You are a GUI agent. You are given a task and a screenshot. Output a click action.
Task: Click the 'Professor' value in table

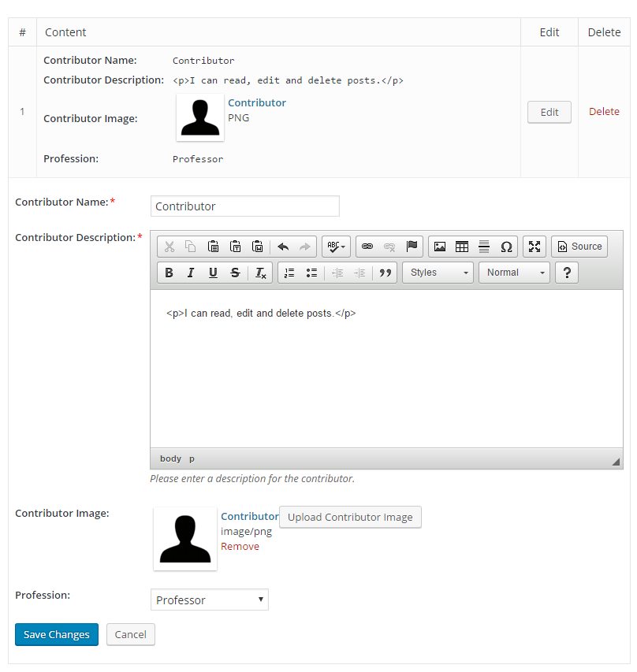pyautogui.click(x=198, y=159)
